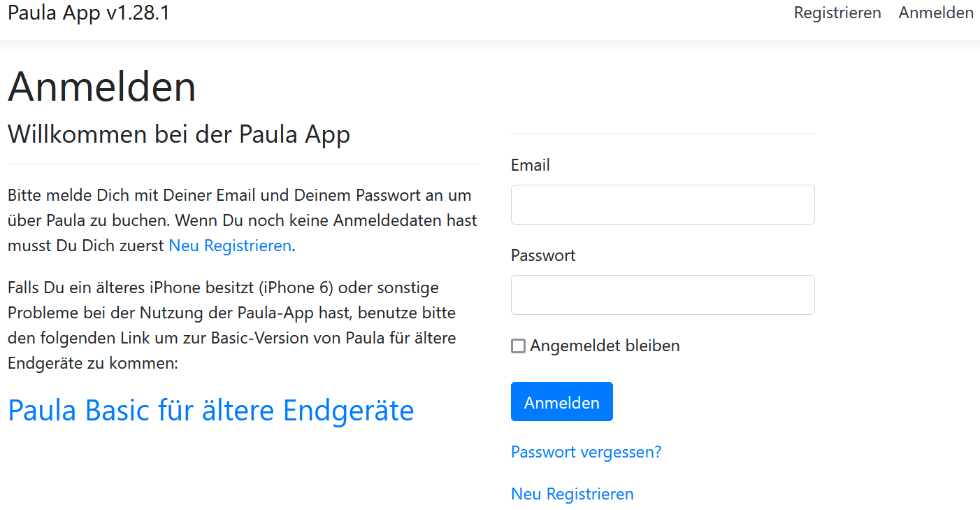This screenshot has height=510, width=980.
Task: Click the horizontal divider above the Email label
Action: click(662, 134)
